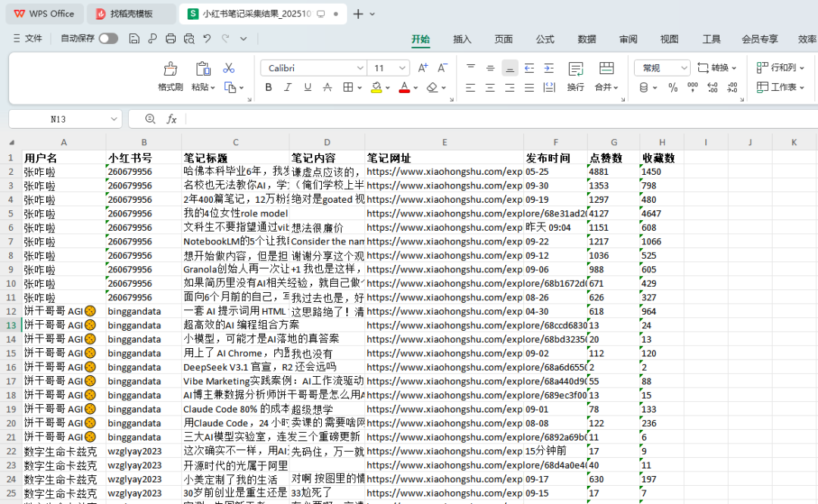Click the increase font size icon
Image resolution: width=818 pixels, height=504 pixels.
(x=423, y=68)
